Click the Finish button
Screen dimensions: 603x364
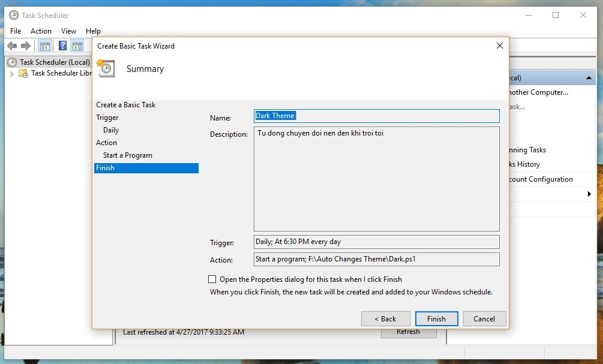pos(436,319)
